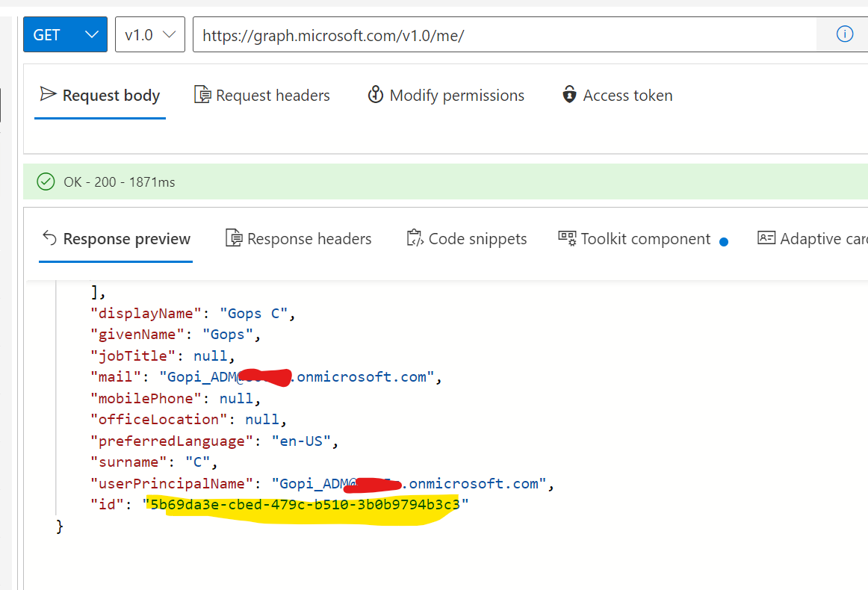Click the "preferredLanguage" key in response

[172, 441]
